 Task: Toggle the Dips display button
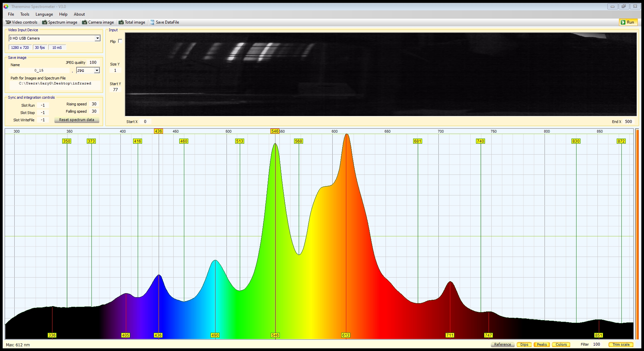coord(524,344)
